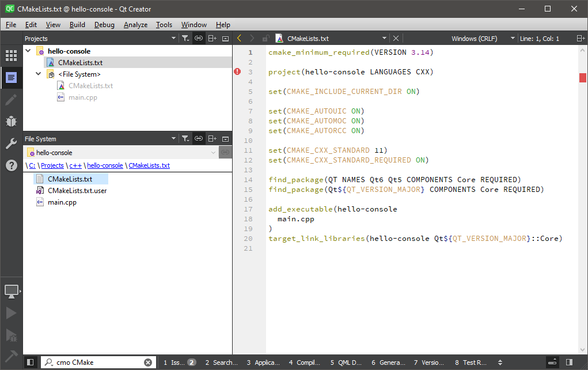Click the Build hammer icon
The image size is (588, 370).
[x=11, y=355]
